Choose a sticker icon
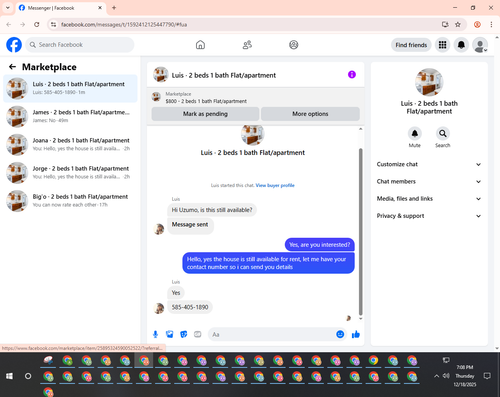The width and height of the screenshot is (500, 397). (x=184, y=334)
